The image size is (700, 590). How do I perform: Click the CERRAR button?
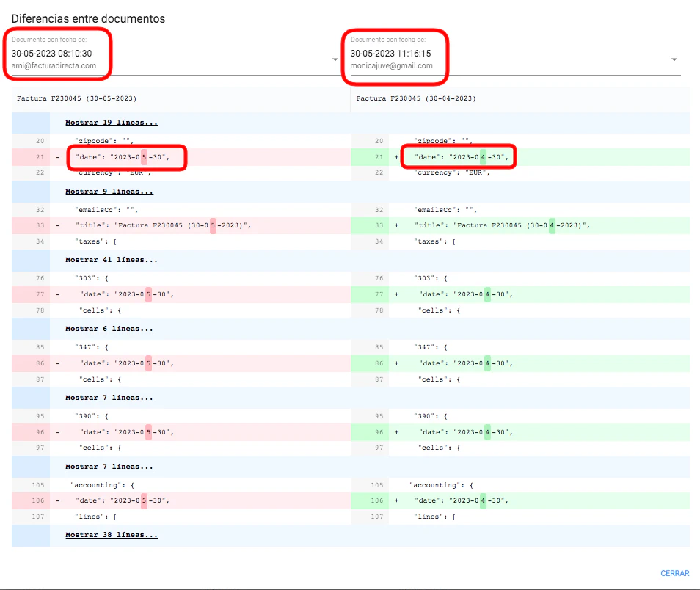[x=674, y=573]
